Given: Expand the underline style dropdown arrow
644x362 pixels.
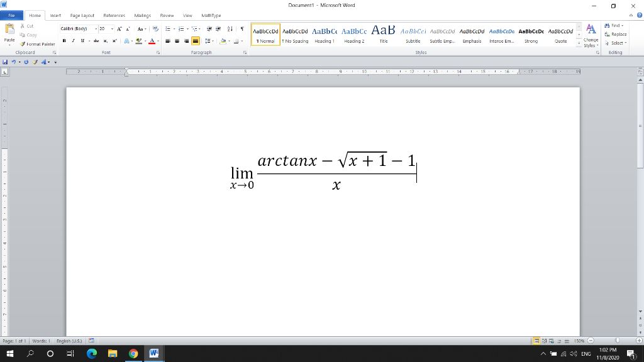Looking at the screenshot, I should click(89, 41).
